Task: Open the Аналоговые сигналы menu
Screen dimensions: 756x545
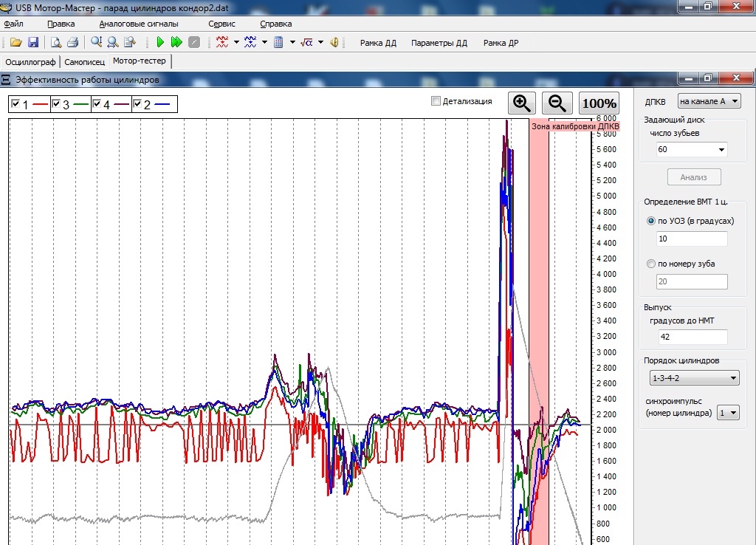Action: click(138, 24)
